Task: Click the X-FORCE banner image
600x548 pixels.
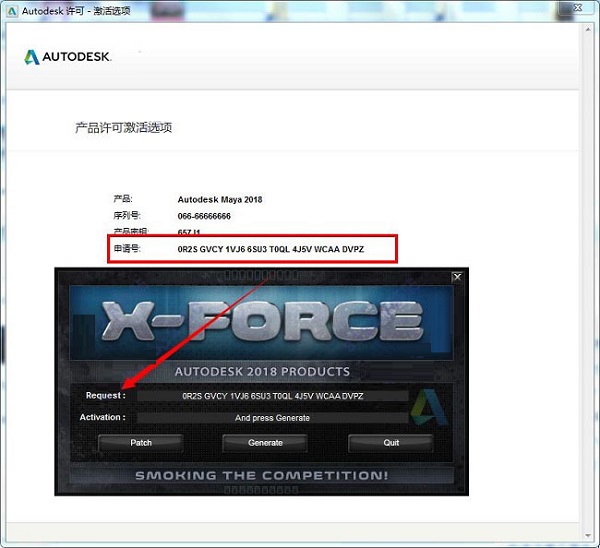Action: pos(261,323)
